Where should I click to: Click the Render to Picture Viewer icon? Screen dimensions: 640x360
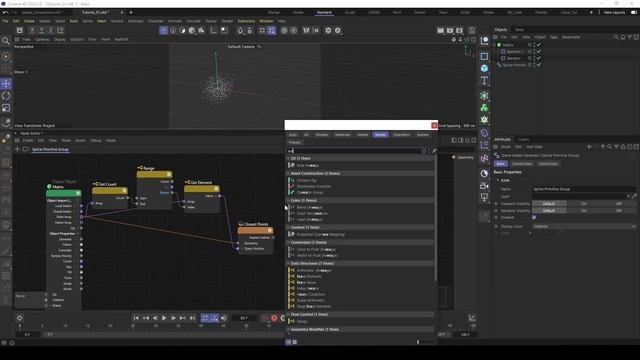coord(450,31)
